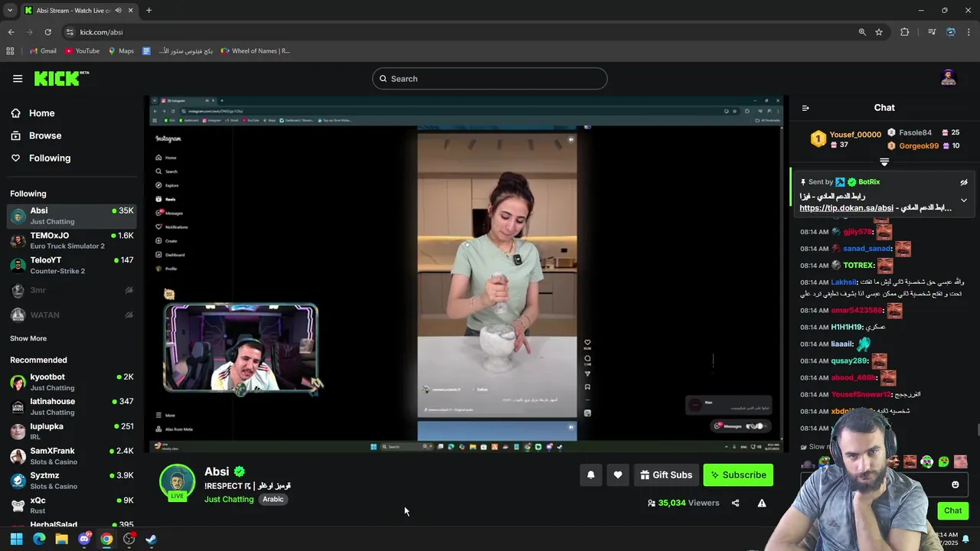This screenshot has width=980, height=551.
Task: Select Absi channel in Following list
Action: point(71,216)
